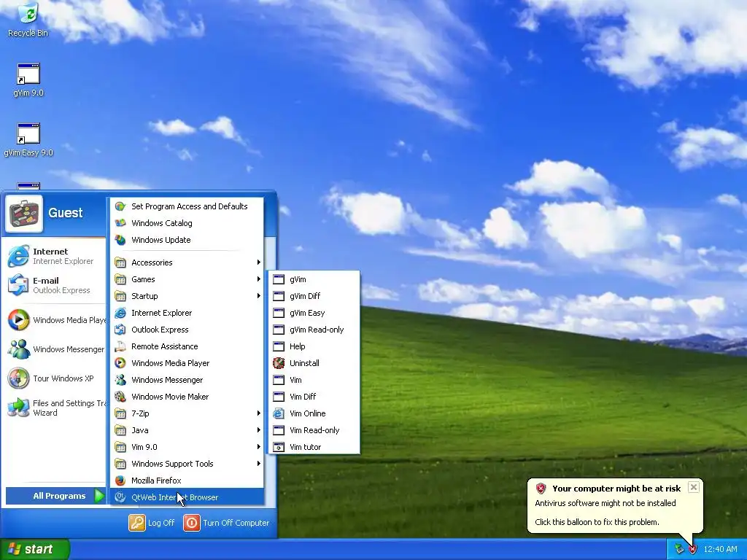Viewport: 747px width, 560px height.
Task: Open Set Program Access and Defaults
Action: [x=187, y=206]
